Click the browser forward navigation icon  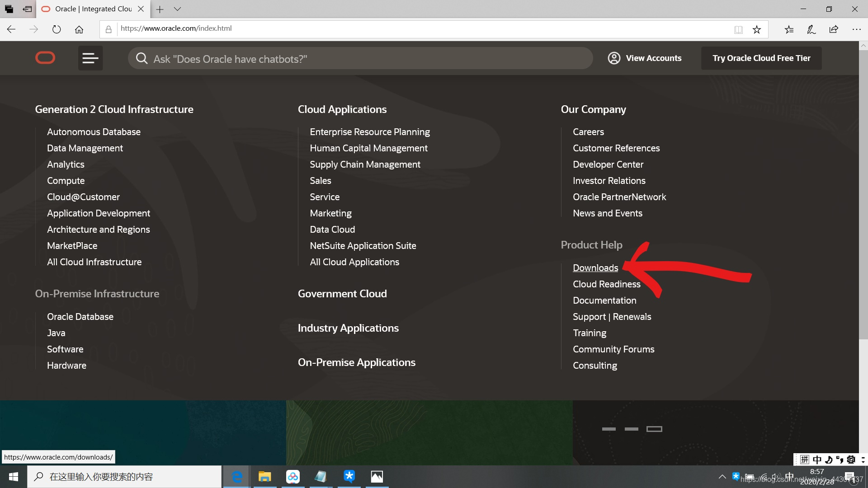point(34,28)
